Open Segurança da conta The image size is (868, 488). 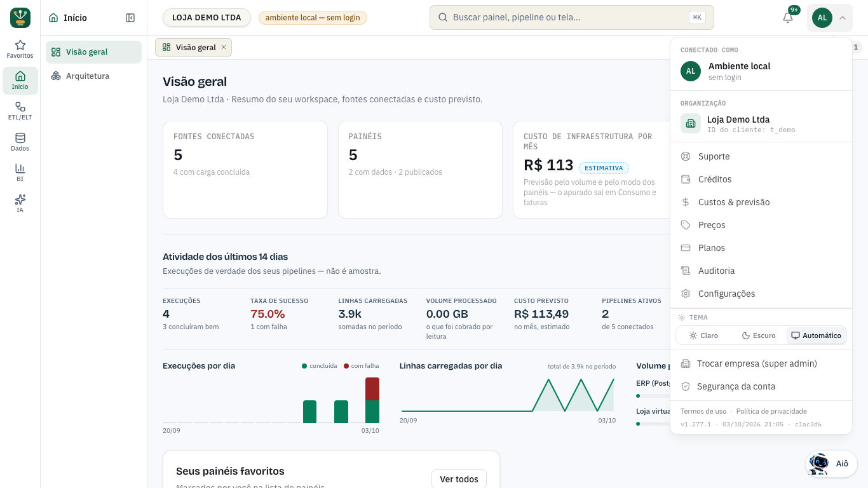[761, 386]
